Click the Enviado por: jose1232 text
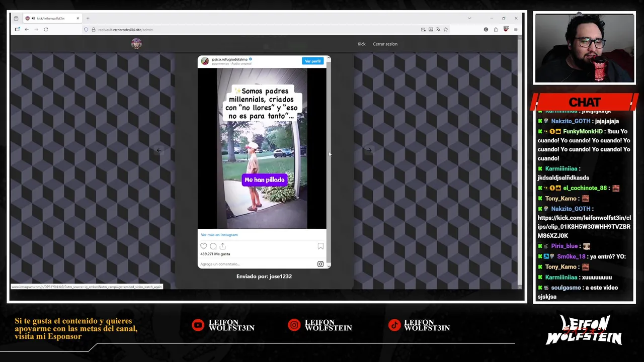 264,276
